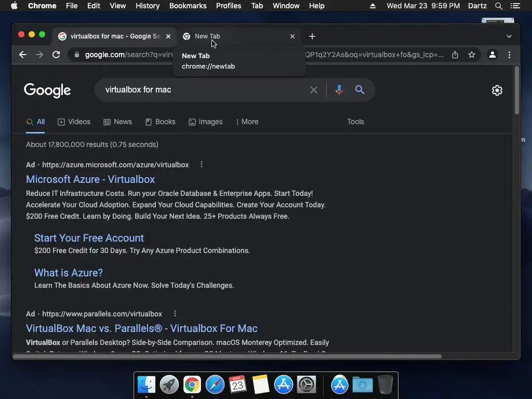Open the Window menu
Screen dimensions: 532x399
click(x=286, y=6)
